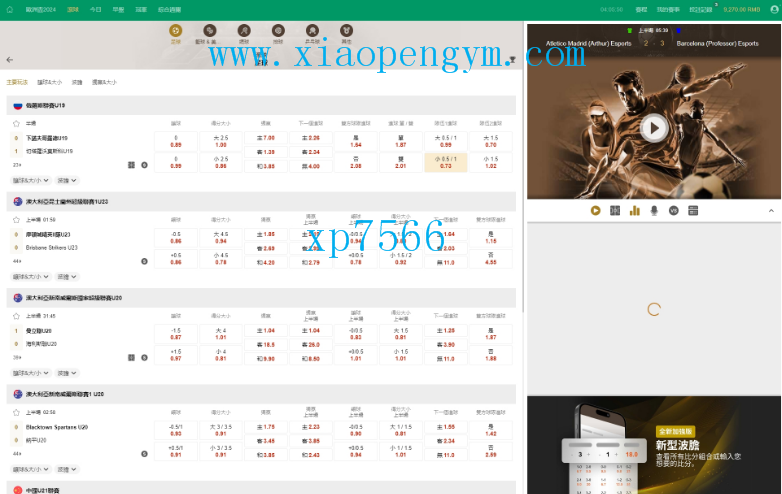Viewport: 782px width, 494px height.
Task: Select the tennis sport icon
Action: point(244,30)
